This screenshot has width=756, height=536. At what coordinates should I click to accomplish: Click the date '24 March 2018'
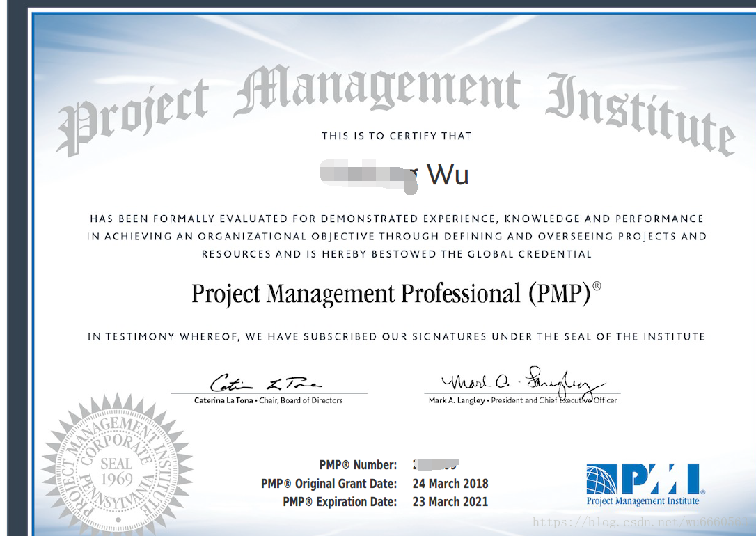pyautogui.click(x=450, y=484)
